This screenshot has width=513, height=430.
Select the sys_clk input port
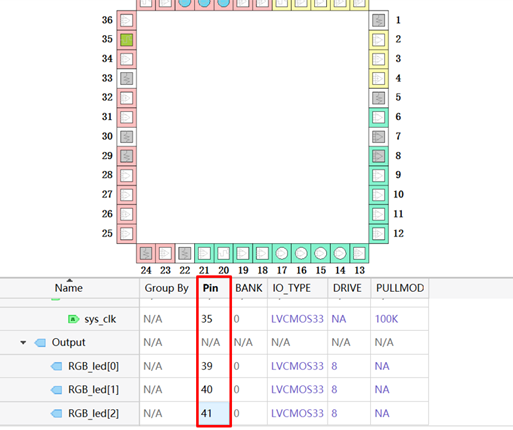100,319
